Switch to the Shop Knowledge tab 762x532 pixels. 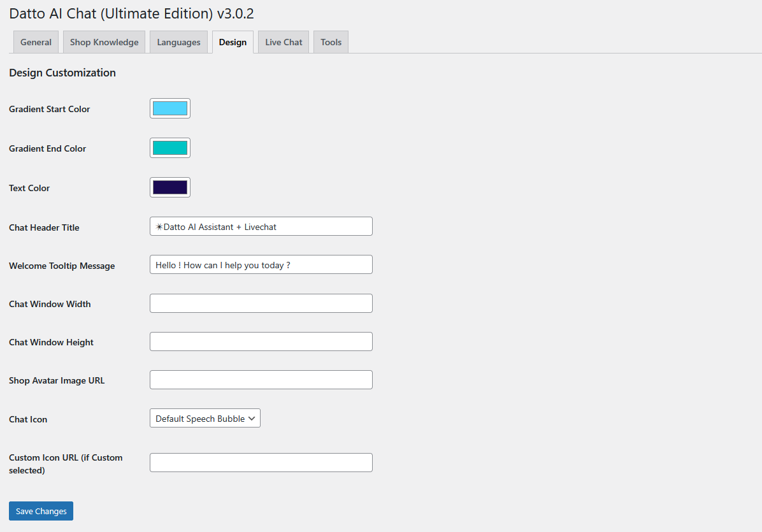pos(104,42)
